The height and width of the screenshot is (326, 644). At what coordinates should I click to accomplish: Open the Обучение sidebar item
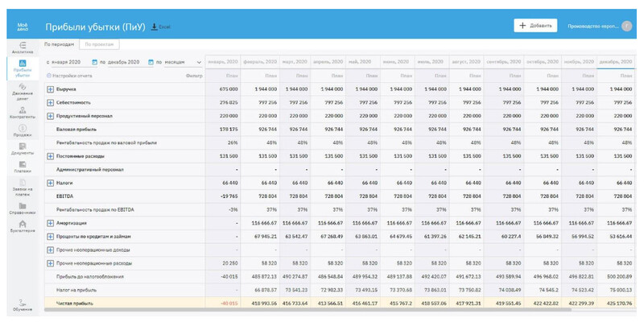[23, 305]
